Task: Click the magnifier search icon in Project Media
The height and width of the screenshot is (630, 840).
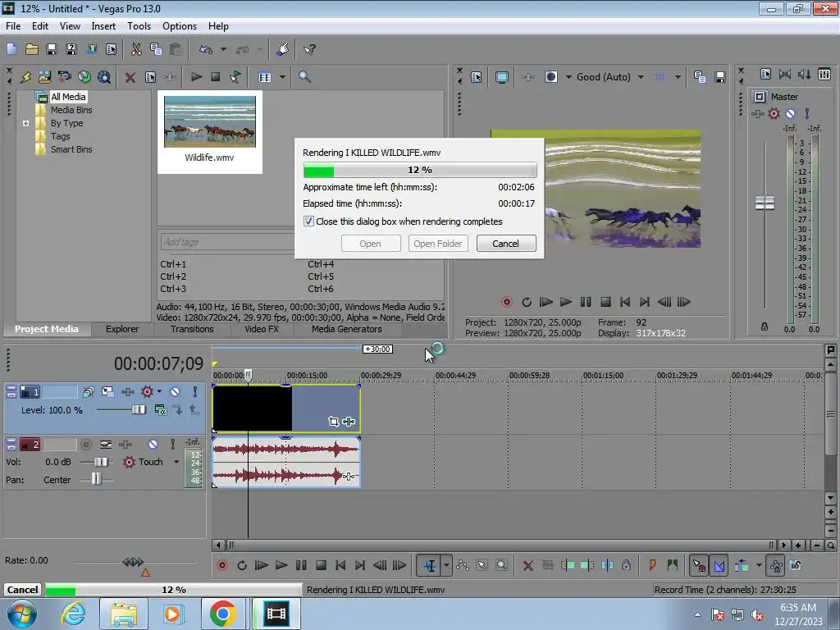Action: [304, 76]
